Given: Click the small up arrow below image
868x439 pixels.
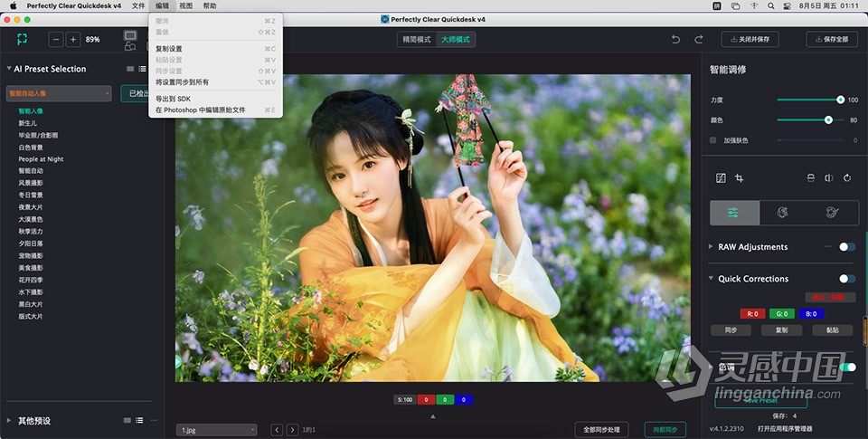Looking at the screenshot, I should point(433,416).
